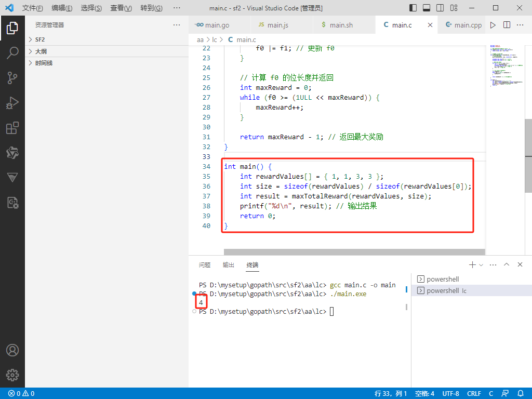Change encoding via UTF-8 status item
Viewport: 532px width, 399px height.
450,394
